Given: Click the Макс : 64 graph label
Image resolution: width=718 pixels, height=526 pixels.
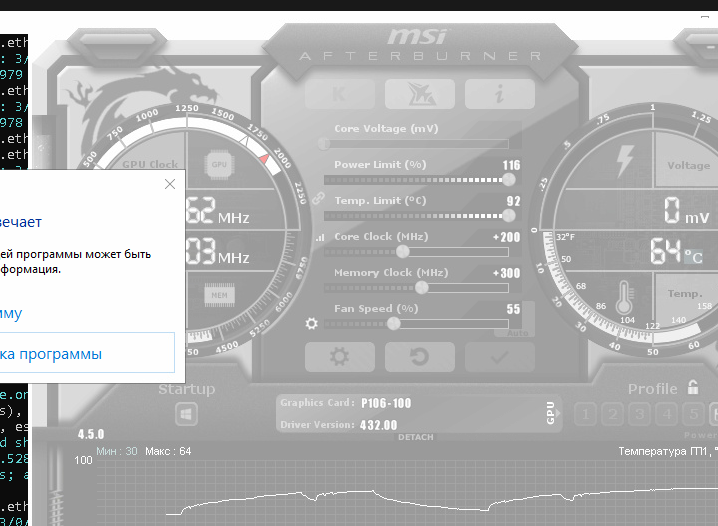Looking at the screenshot, I should tap(168, 451).
